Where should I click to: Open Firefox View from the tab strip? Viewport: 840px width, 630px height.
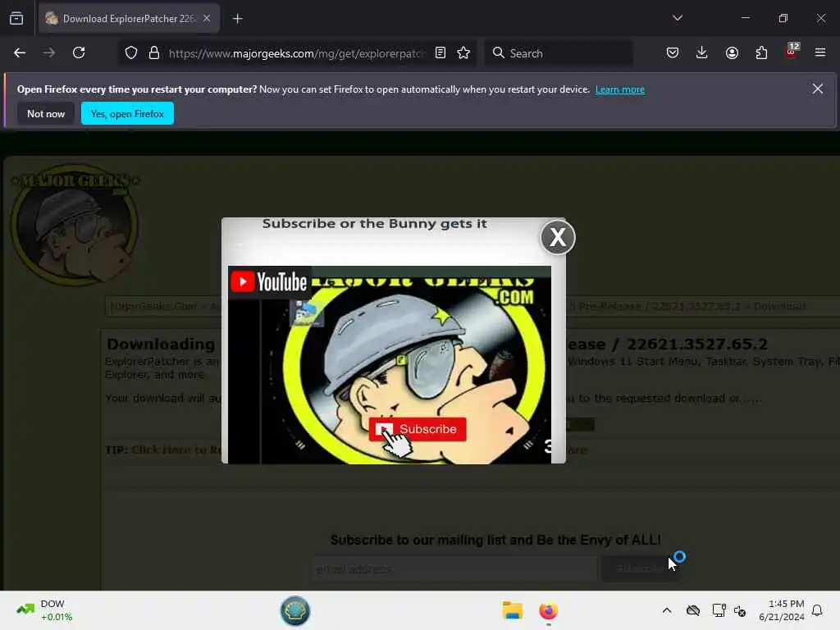(x=16, y=18)
